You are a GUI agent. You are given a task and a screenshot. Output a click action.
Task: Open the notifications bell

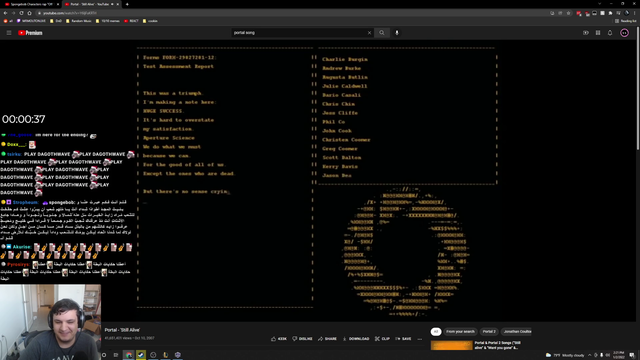[x=610, y=33]
